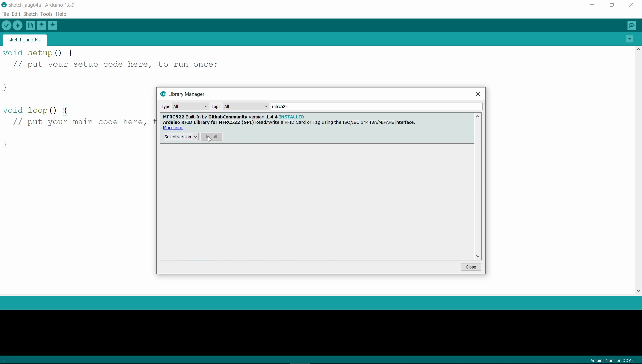Open the Select version dropdown
Viewport: 642px width, 364px height.
click(181, 137)
